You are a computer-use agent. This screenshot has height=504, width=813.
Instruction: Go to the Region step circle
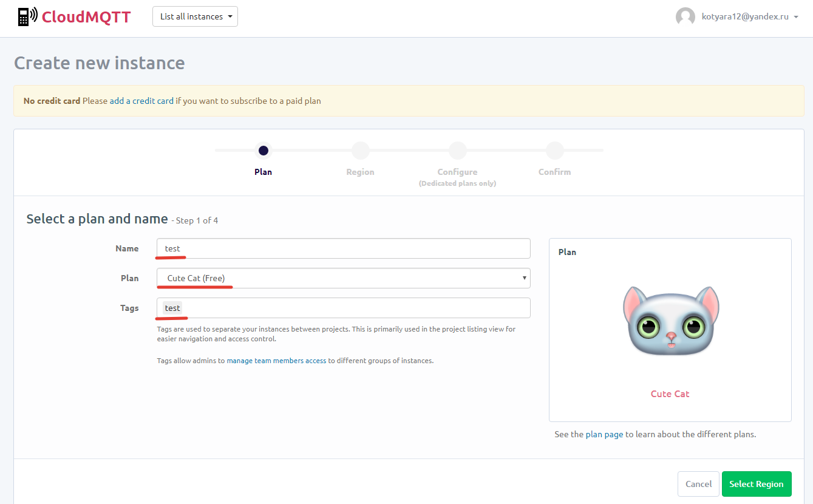tap(360, 151)
